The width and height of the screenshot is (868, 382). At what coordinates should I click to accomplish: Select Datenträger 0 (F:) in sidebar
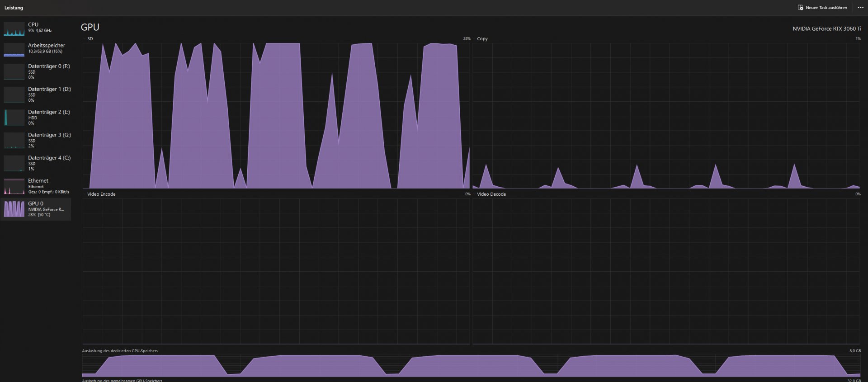point(36,72)
